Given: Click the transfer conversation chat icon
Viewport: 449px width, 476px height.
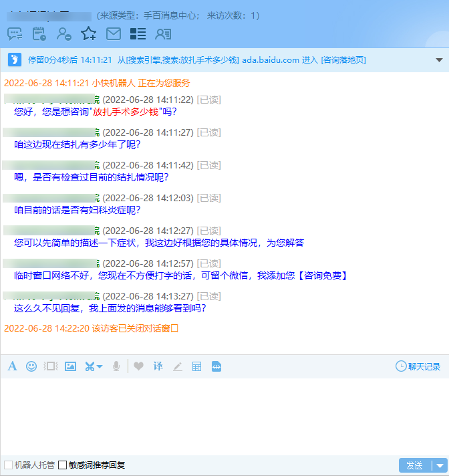Looking at the screenshot, I should coord(15,33).
